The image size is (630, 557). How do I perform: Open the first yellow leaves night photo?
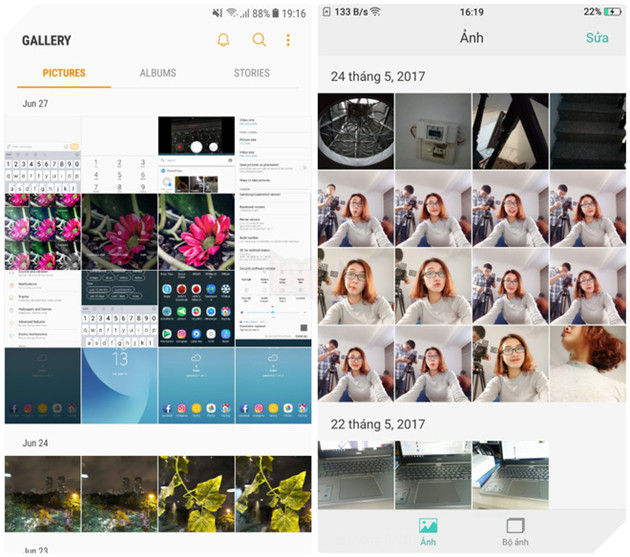point(196,493)
